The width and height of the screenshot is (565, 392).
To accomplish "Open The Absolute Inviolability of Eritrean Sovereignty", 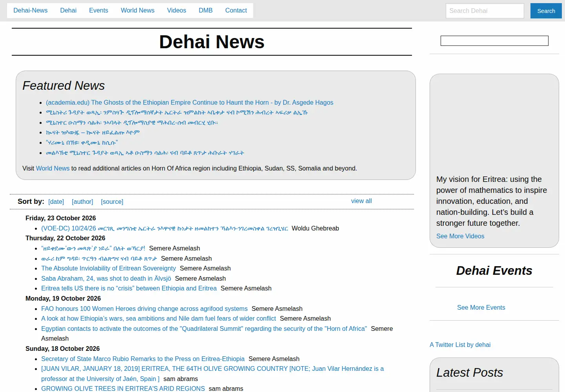I will coord(108,269).
